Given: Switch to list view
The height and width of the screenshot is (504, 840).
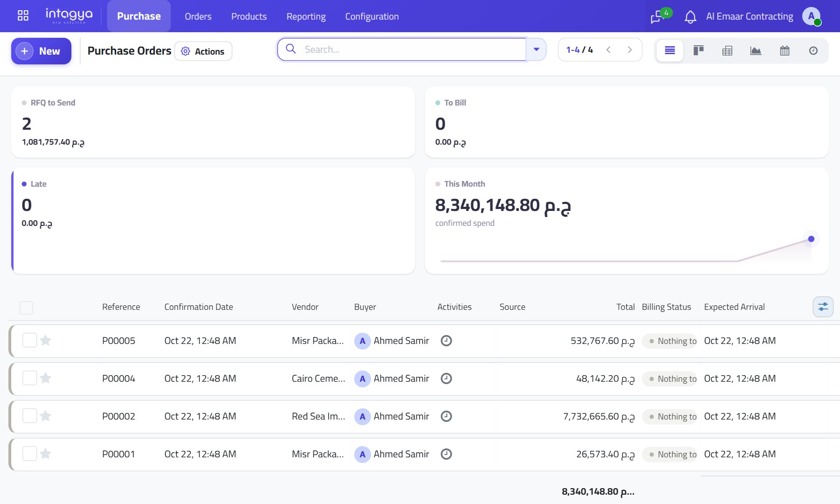Looking at the screenshot, I should pos(670,50).
